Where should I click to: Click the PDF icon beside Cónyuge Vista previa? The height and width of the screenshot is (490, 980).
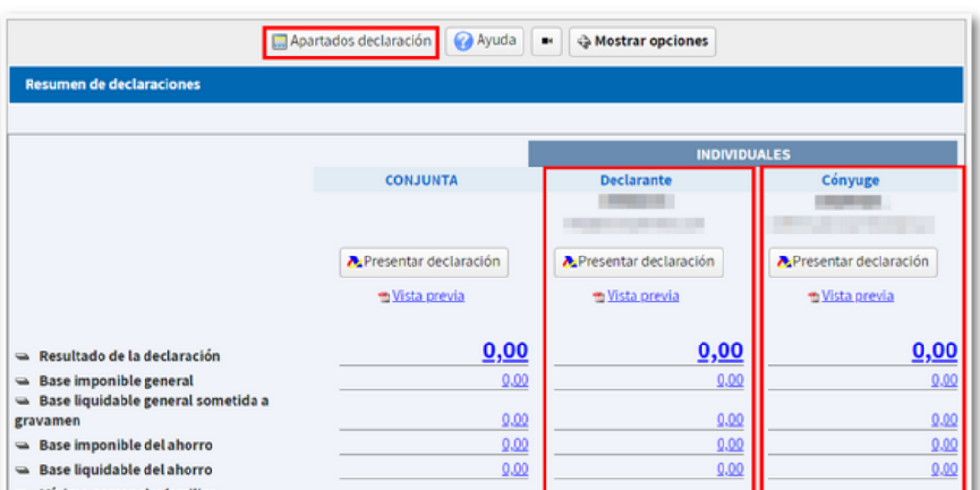pyautogui.click(x=813, y=297)
